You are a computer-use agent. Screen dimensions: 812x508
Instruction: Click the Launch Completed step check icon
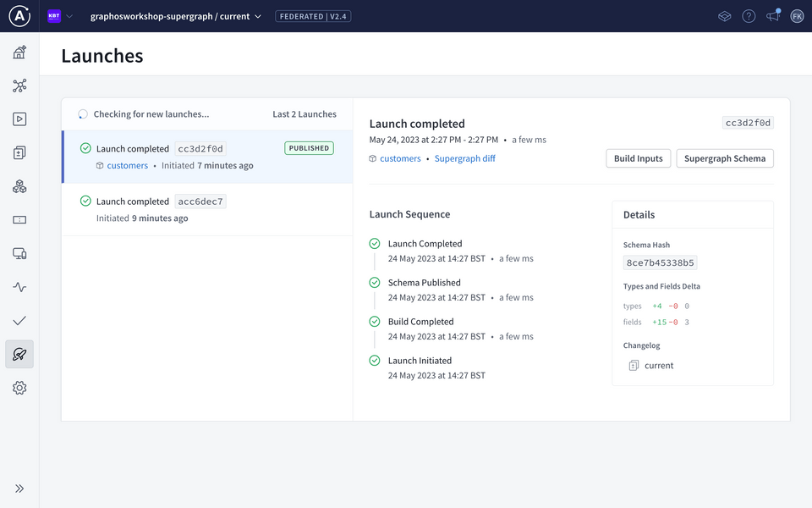pyautogui.click(x=375, y=244)
